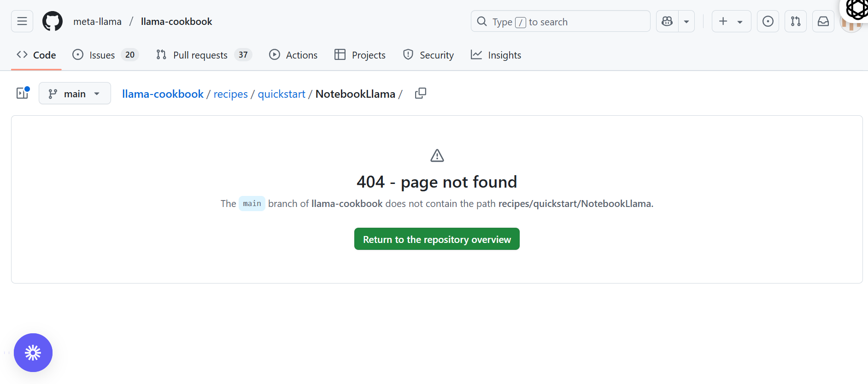Screen dimensions: 868x384
Task: Navigate to llama-cookbook breadcrumb root
Action: (163, 94)
